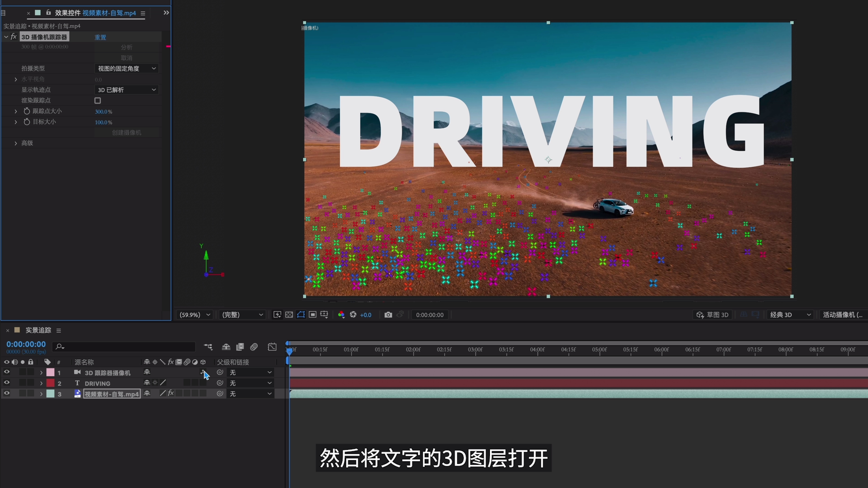Open resolution dropdown (完整)
Image resolution: width=868 pixels, height=488 pixels.
[242, 314]
